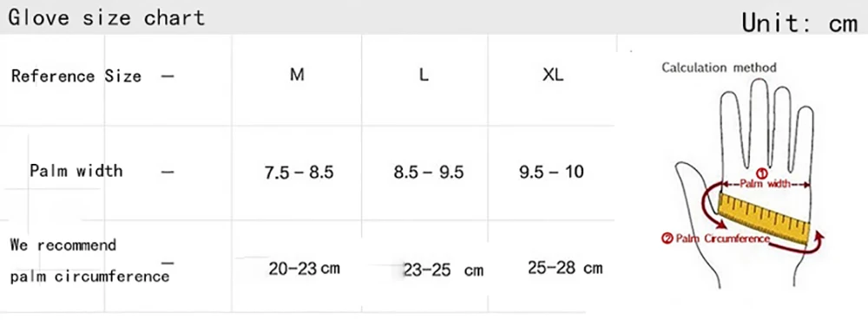The height and width of the screenshot is (320, 868).
Task: Click the 'Palm width' row label
Action: tap(76, 170)
